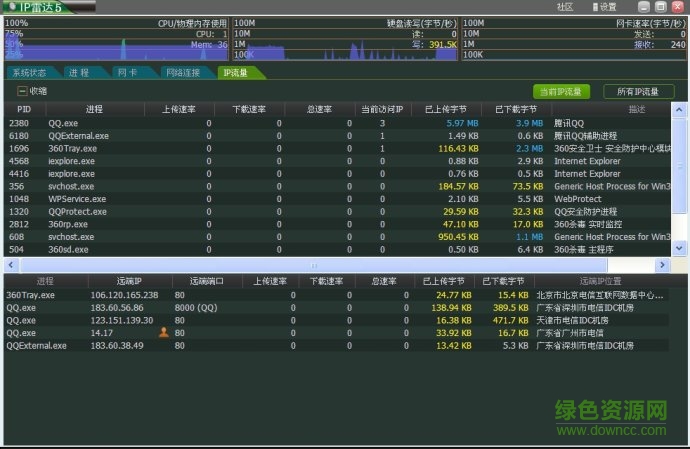Select the WPService.exe process row
Image resolution: width=690 pixels, height=449 pixels.
coord(338,199)
